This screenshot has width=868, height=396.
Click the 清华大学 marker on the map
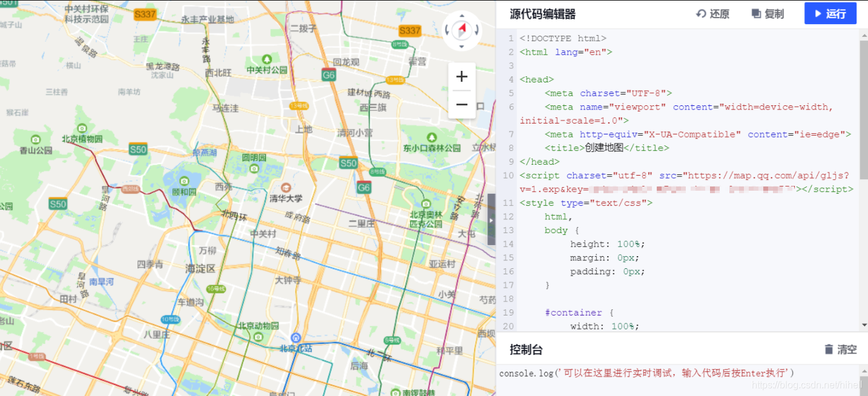click(x=286, y=187)
